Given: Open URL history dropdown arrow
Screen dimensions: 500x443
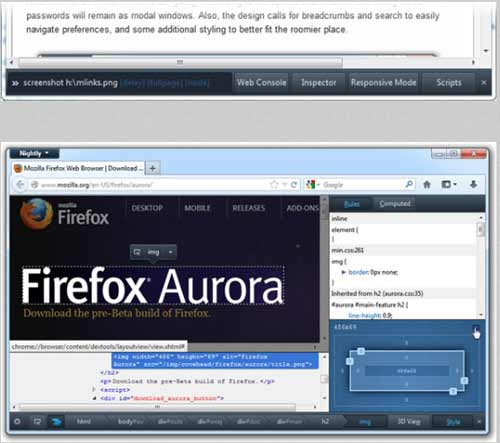Looking at the screenshot, I should pyautogui.click(x=284, y=185).
